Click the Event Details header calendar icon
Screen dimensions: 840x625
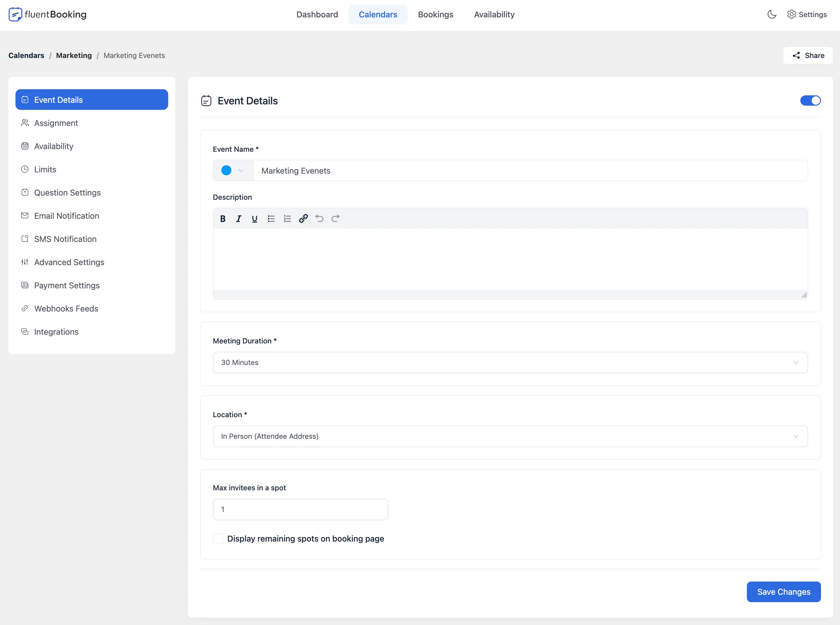206,101
